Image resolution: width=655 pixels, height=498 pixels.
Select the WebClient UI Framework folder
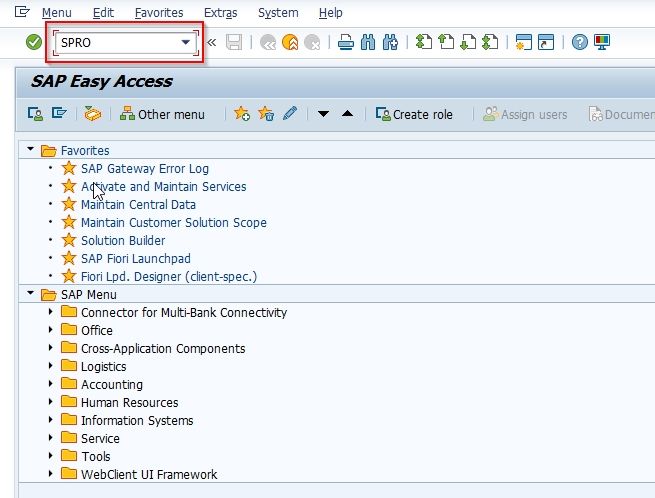coord(149,474)
